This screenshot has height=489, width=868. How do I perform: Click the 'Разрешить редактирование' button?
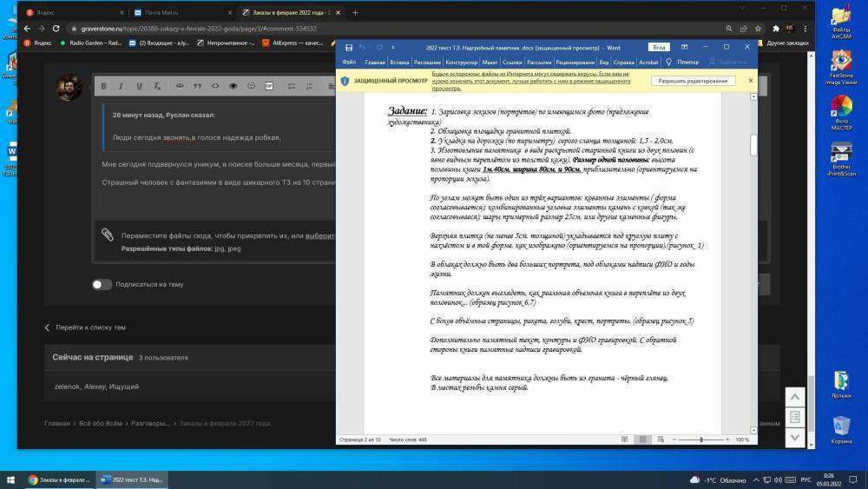point(693,81)
